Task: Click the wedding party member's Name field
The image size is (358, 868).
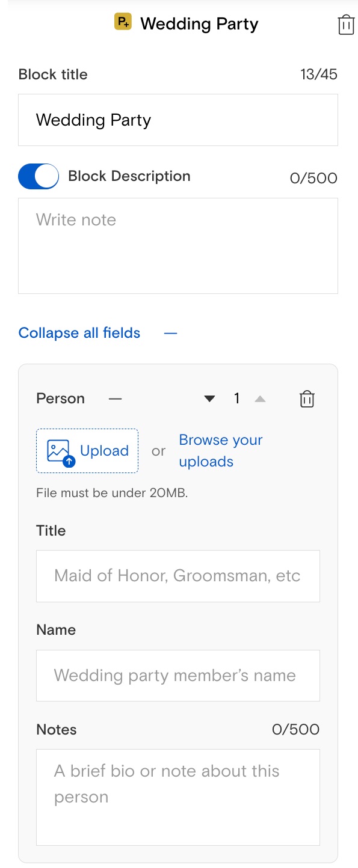Action: [x=178, y=676]
